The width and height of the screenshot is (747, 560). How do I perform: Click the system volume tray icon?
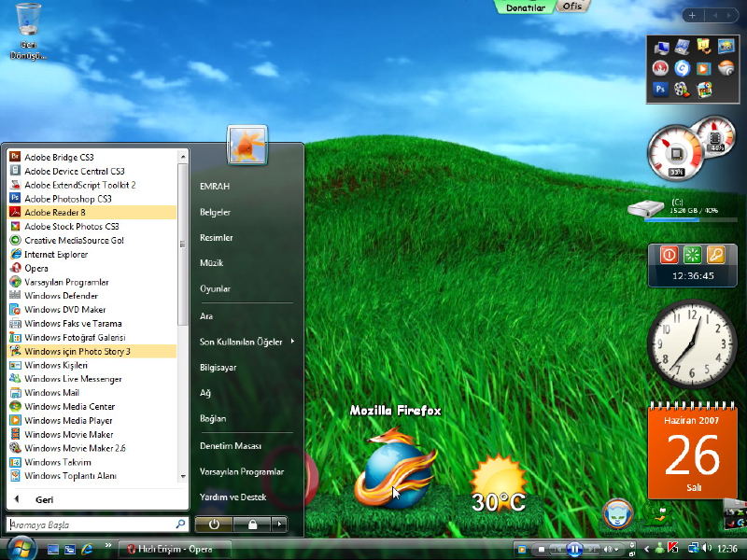coord(707,549)
